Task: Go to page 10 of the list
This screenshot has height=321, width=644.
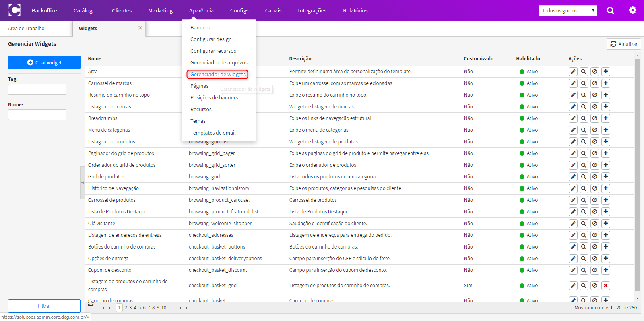Action: [164, 308]
